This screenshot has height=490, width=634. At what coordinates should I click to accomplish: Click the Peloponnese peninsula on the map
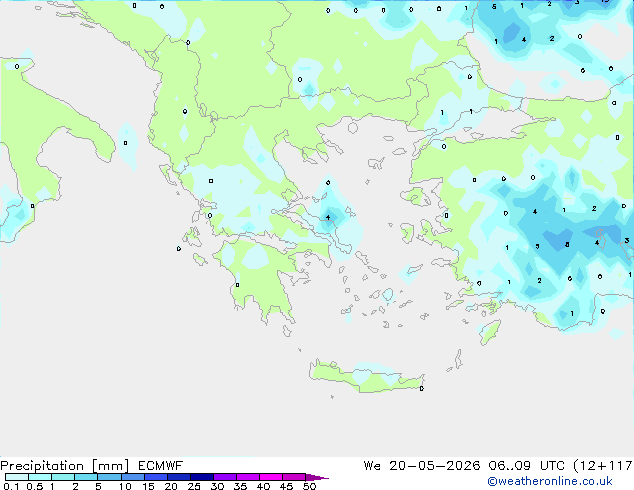(261, 277)
